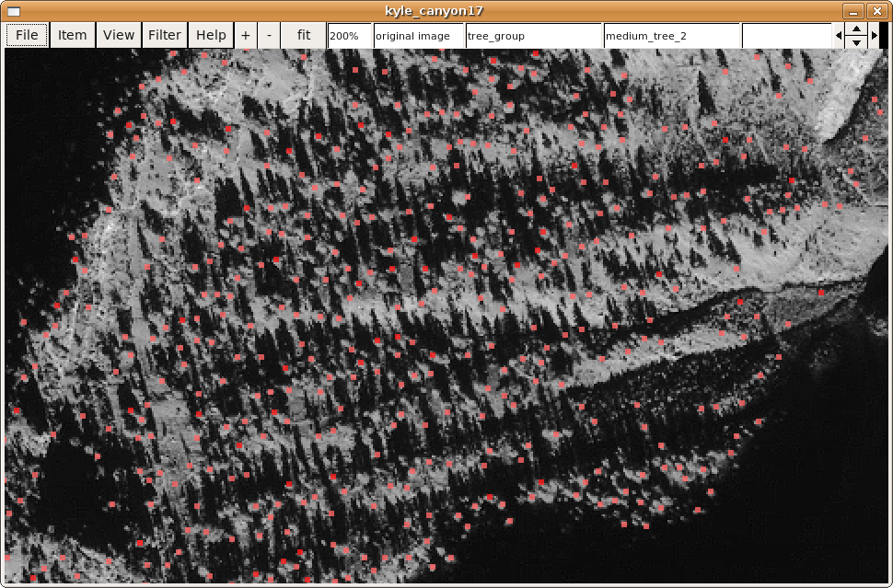Screen dimensions: 893x588
Task: Click the medium_tree_2 field
Action: [671, 36]
